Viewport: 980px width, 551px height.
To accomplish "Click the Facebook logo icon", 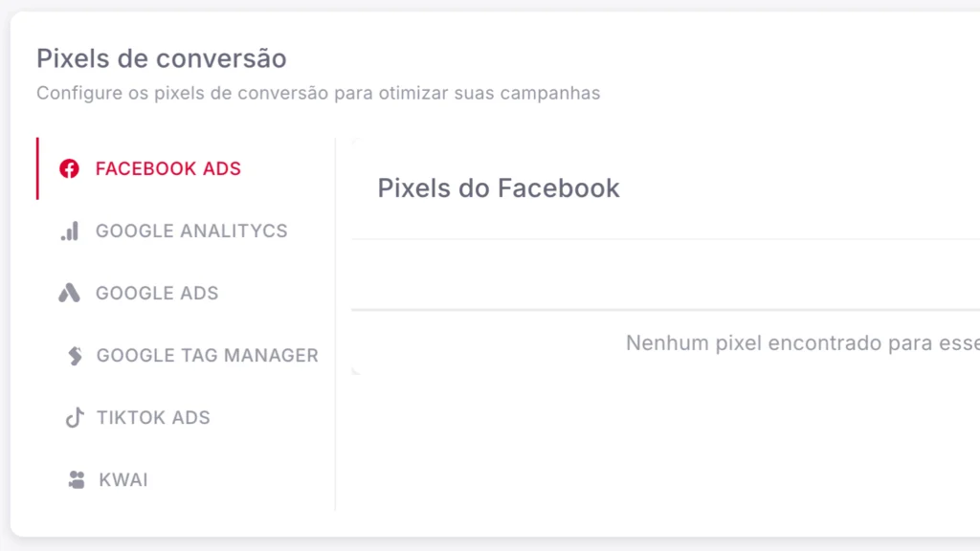I will (x=69, y=169).
